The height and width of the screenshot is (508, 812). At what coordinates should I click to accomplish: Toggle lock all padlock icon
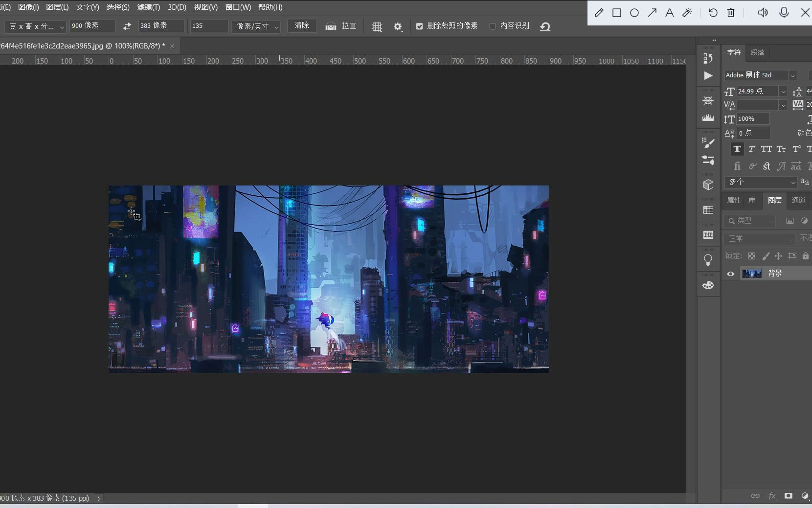point(805,256)
